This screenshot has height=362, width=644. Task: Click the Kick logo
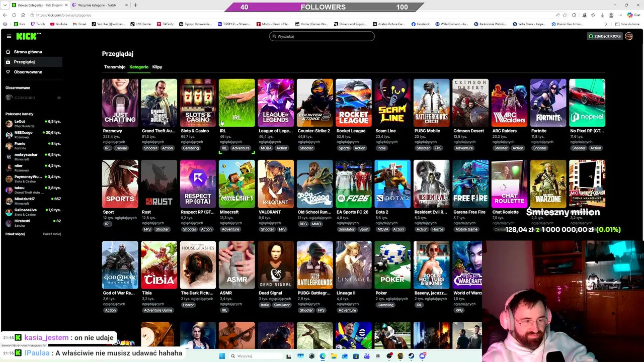pyautogui.click(x=28, y=36)
